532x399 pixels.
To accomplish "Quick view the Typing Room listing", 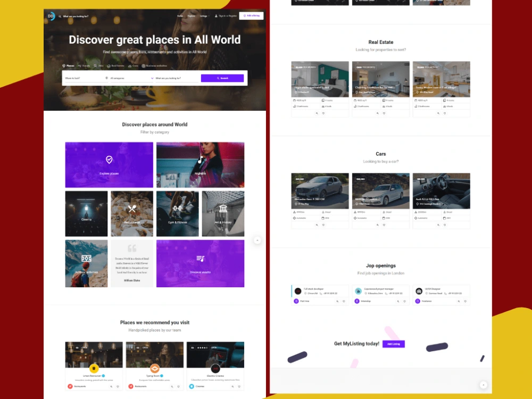I will tap(172, 386).
